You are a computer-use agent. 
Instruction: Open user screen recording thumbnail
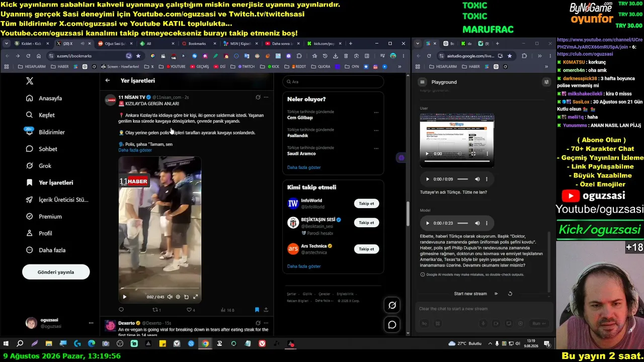[457, 141]
